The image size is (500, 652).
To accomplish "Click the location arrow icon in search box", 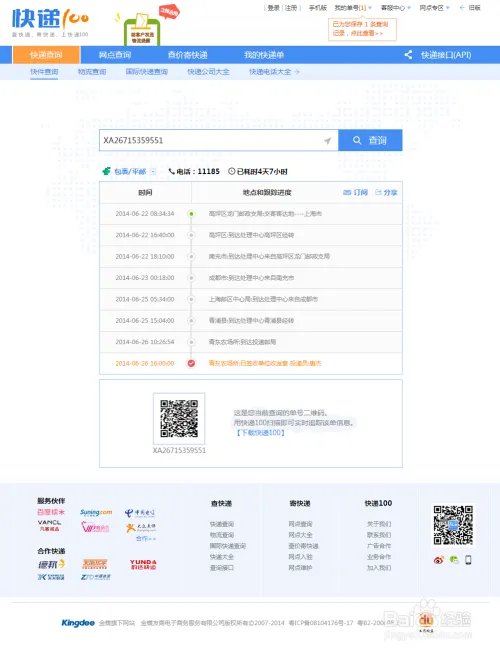I will pyautogui.click(x=328, y=141).
